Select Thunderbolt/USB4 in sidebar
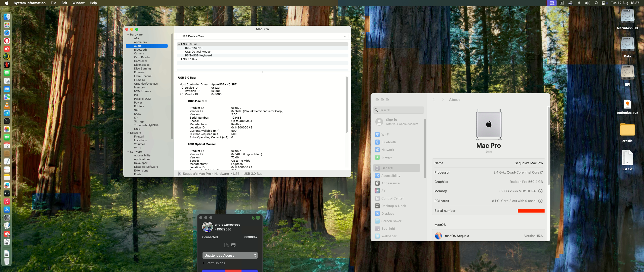 146,125
